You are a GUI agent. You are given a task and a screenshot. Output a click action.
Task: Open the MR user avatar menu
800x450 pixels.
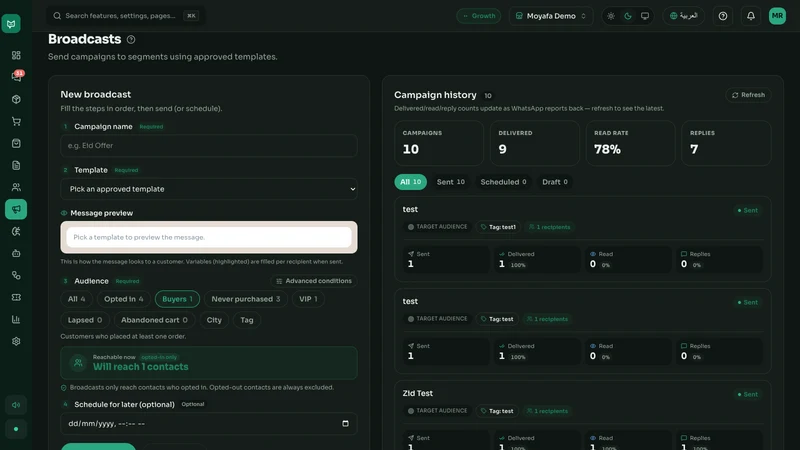[x=778, y=16]
